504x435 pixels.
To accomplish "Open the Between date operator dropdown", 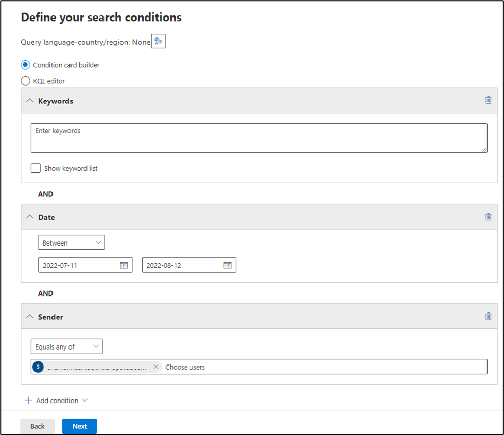I will pyautogui.click(x=71, y=242).
